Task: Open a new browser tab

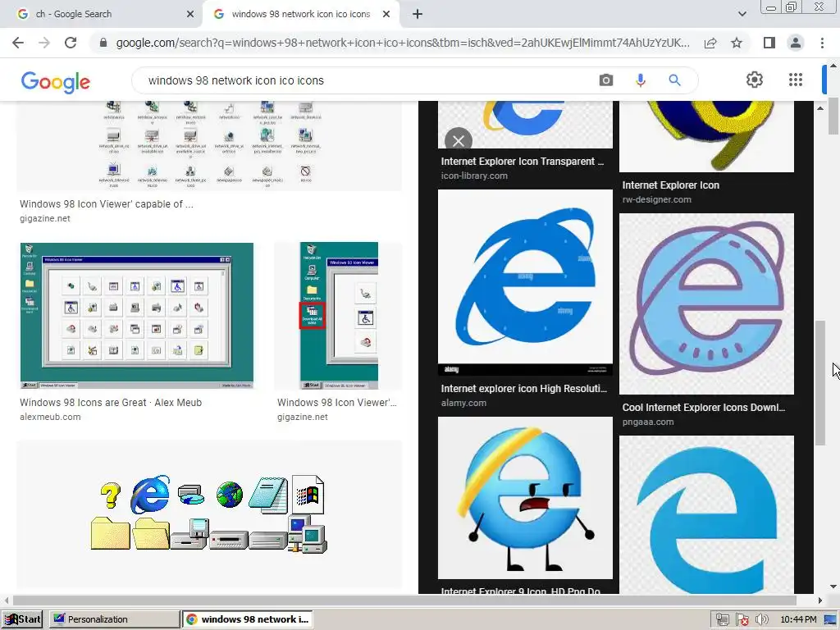Action: click(x=418, y=14)
